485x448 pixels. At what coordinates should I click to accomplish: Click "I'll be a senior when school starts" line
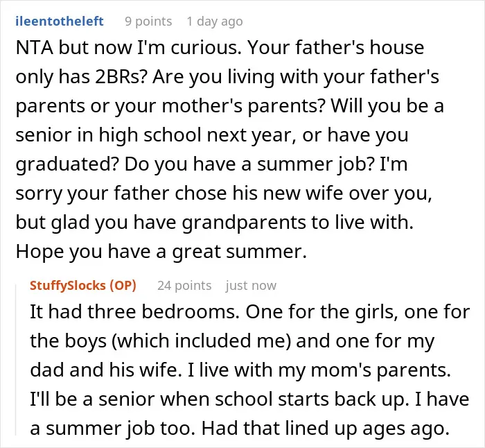180,399
